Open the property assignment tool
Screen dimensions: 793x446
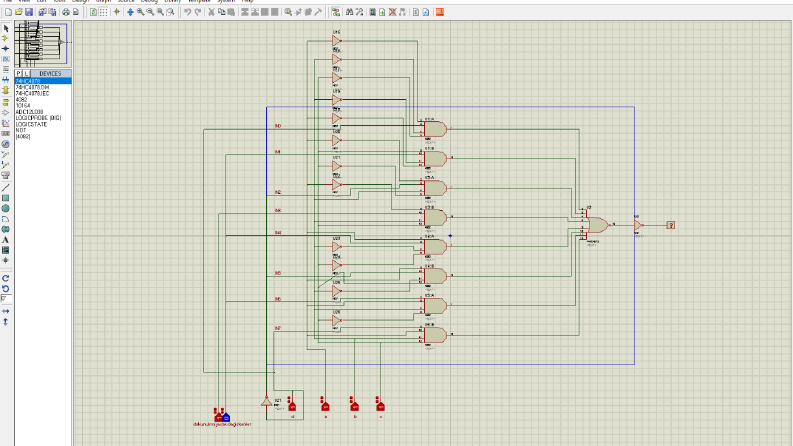(x=360, y=12)
